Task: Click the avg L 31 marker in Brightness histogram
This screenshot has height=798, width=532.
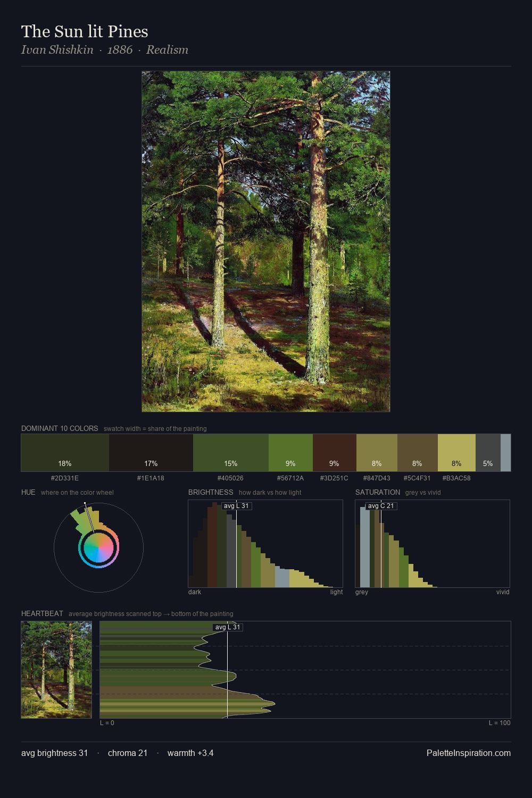Action: [x=237, y=506]
